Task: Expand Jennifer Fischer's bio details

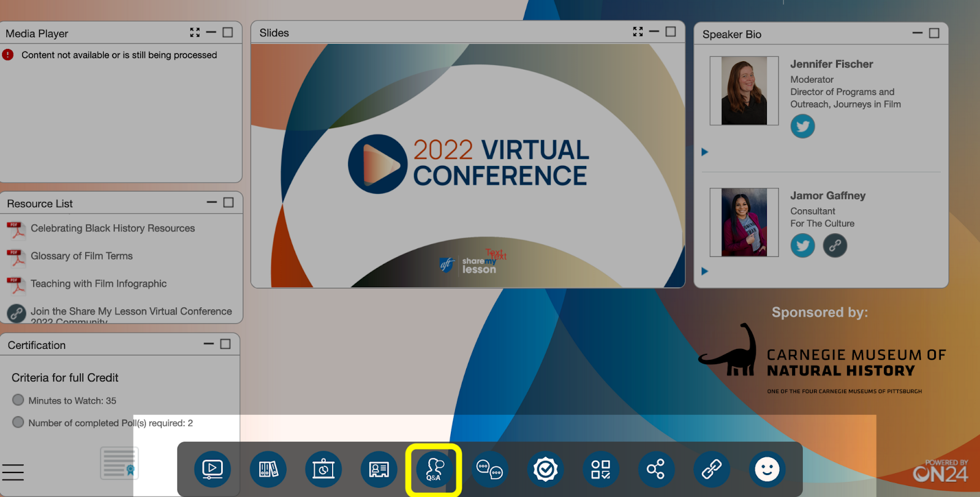Action: (x=704, y=152)
